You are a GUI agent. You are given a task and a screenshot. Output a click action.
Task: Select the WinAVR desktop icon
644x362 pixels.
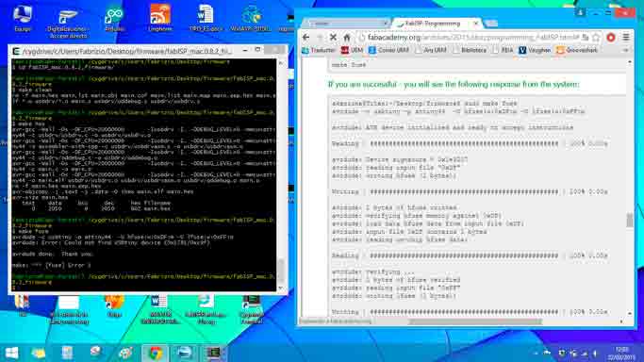251,19
